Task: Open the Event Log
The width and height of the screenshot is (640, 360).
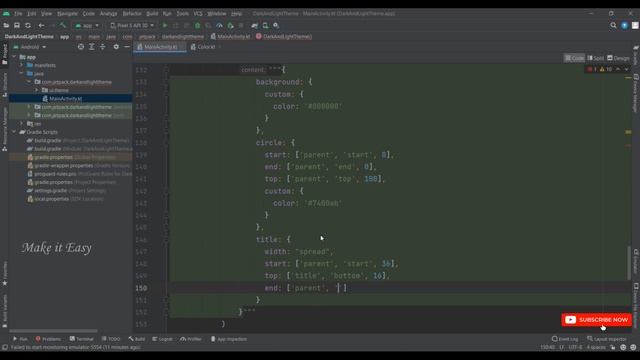Action: [565, 339]
